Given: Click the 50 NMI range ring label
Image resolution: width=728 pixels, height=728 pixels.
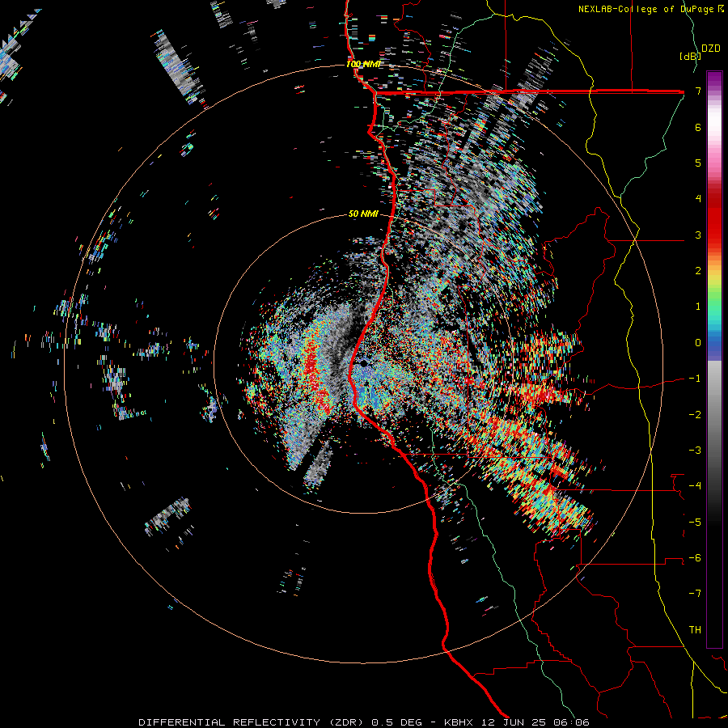Looking at the screenshot, I should [363, 214].
